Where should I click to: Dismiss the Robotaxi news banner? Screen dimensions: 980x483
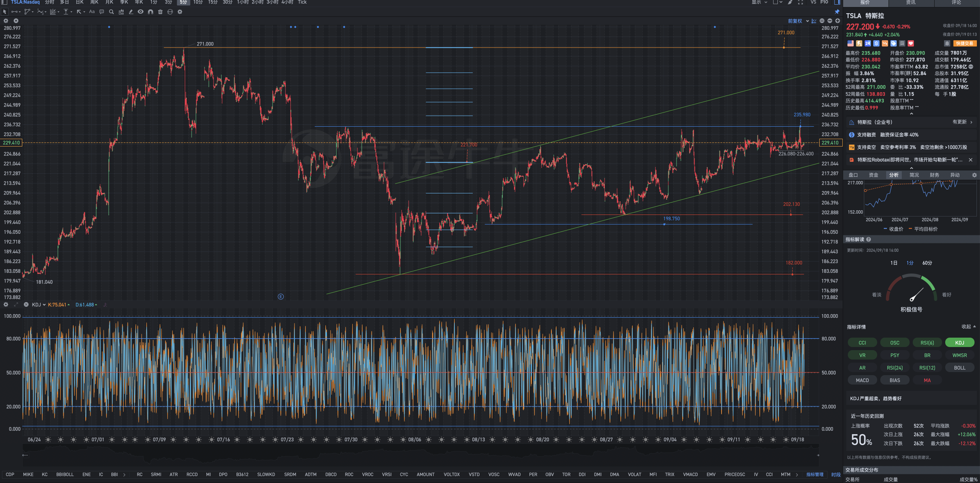[971, 160]
